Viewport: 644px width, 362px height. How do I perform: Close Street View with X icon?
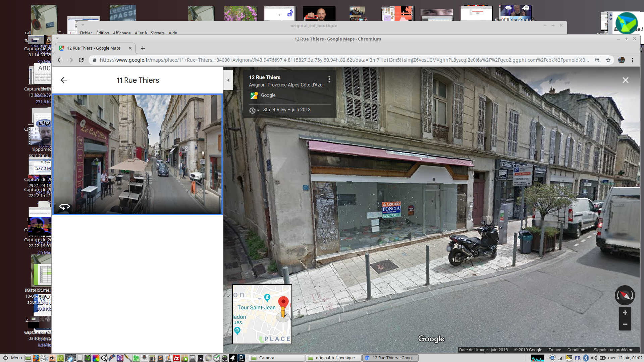click(625, 80)
